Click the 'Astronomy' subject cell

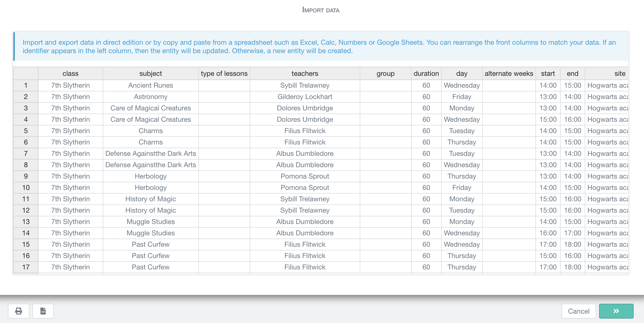[150, 97]
